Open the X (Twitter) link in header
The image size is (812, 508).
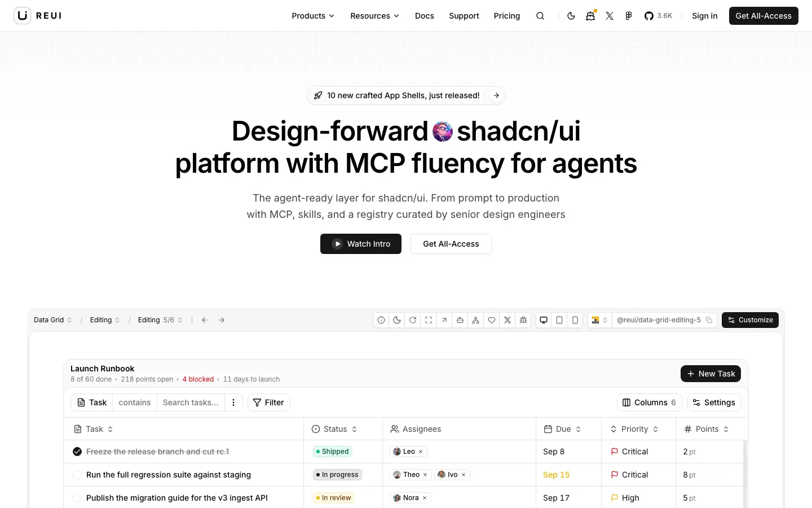610,16
